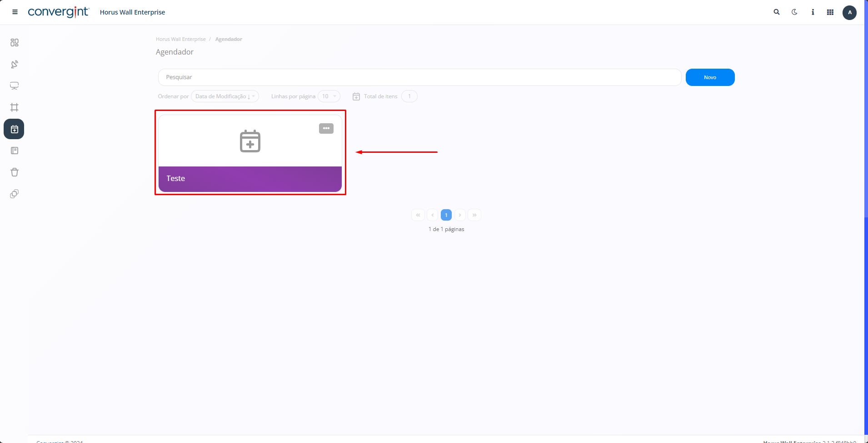
Task: Open the user avatar menu
Action: click(x=849, y=12)
